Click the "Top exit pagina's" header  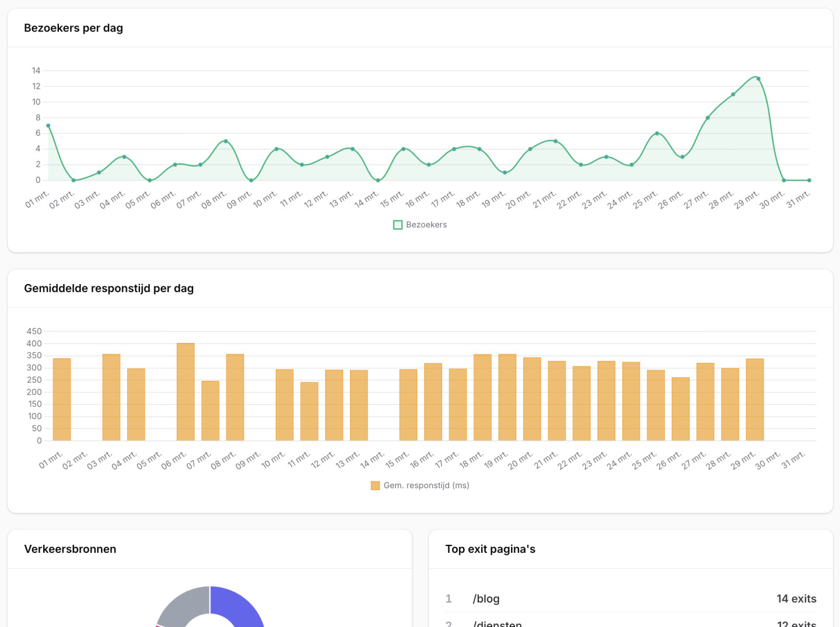pyautogui.click(x=490, y=549)
